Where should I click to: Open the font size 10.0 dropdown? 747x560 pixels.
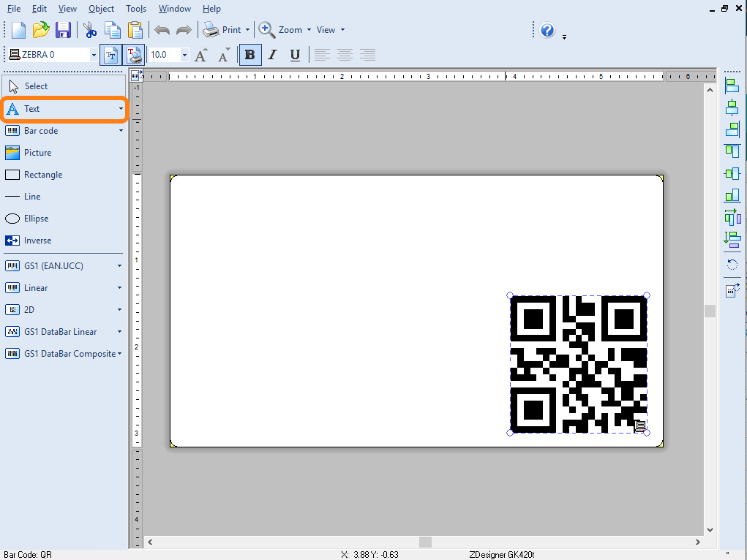click(184, 55)
